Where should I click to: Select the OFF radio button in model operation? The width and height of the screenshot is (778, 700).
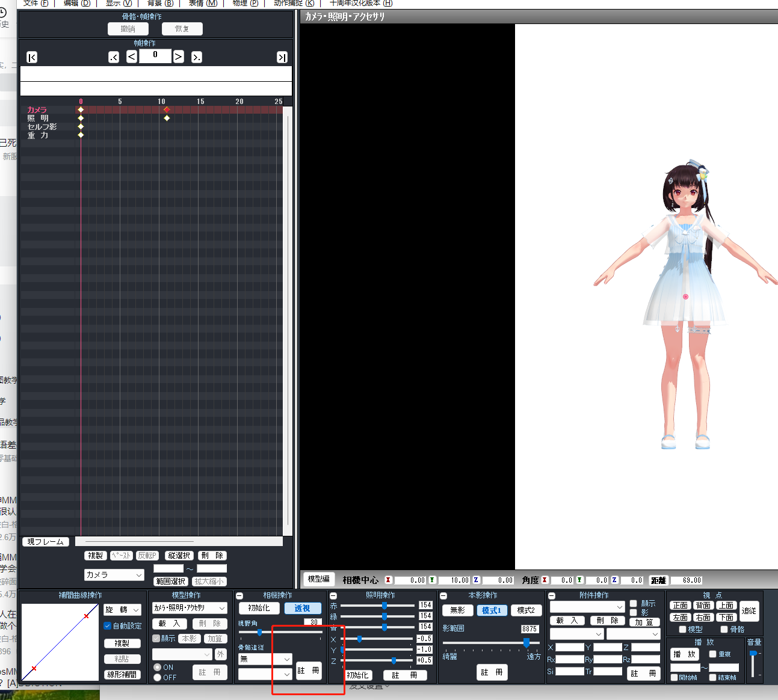[157, 677]
